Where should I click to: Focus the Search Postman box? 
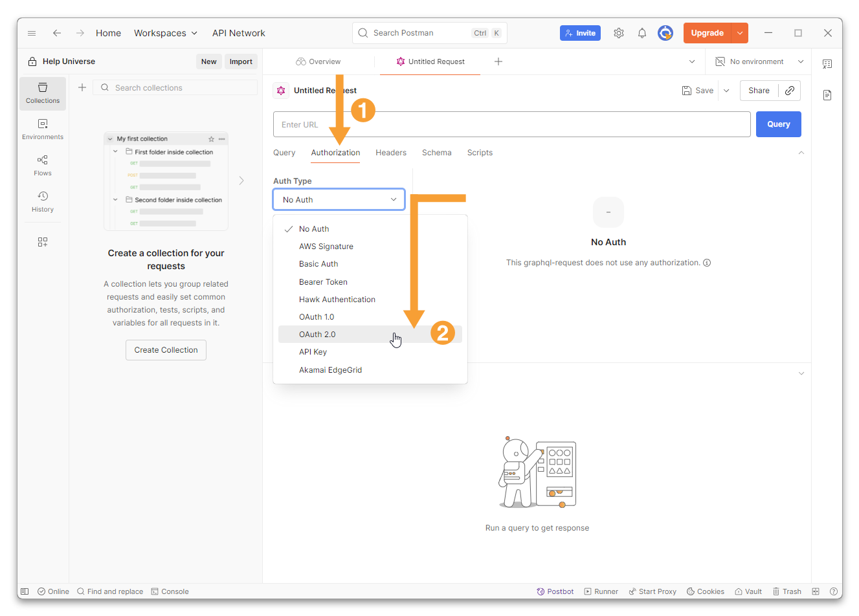430,33
